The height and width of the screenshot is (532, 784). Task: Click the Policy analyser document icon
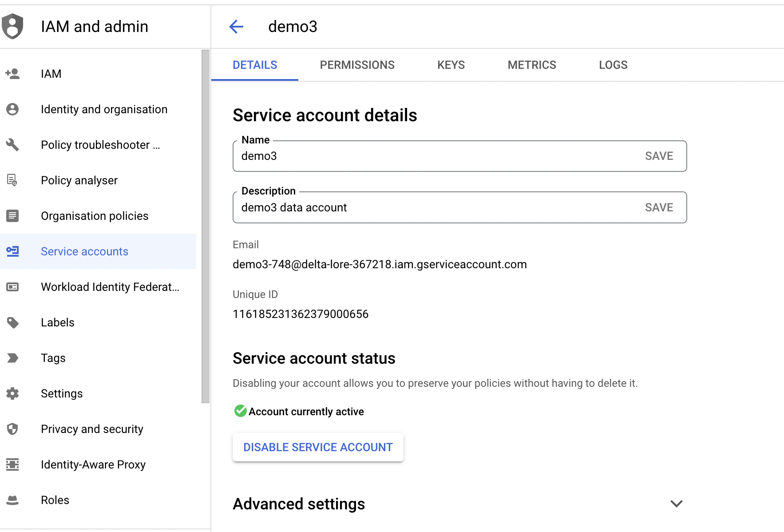coord(12,180)
